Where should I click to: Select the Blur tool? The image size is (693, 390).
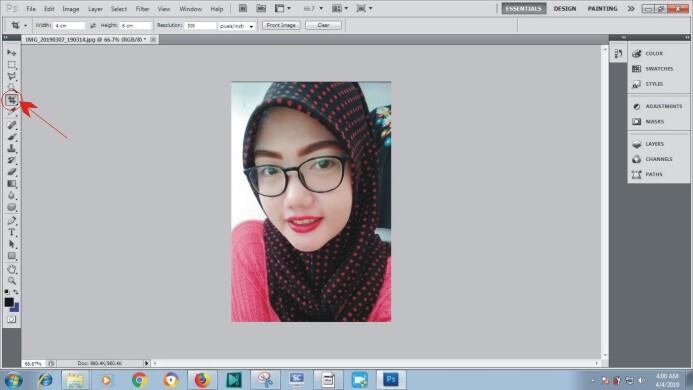[11, 195]
